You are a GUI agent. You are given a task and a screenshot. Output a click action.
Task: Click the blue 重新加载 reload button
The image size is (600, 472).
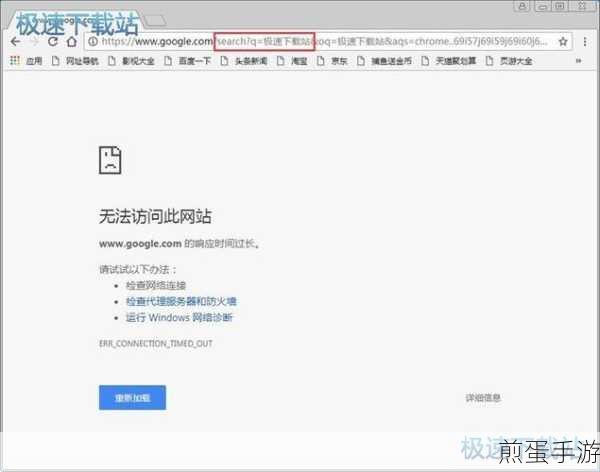pyautogui.click(x=132, y=397)
